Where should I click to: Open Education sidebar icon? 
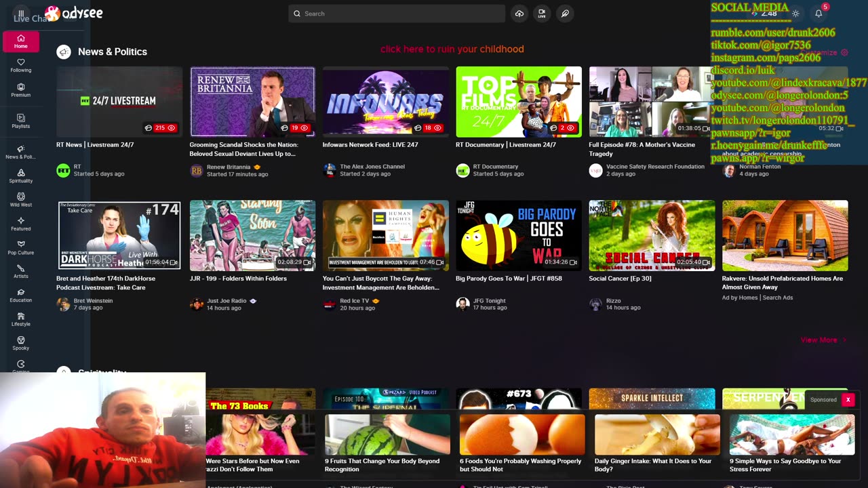(21, 295)
